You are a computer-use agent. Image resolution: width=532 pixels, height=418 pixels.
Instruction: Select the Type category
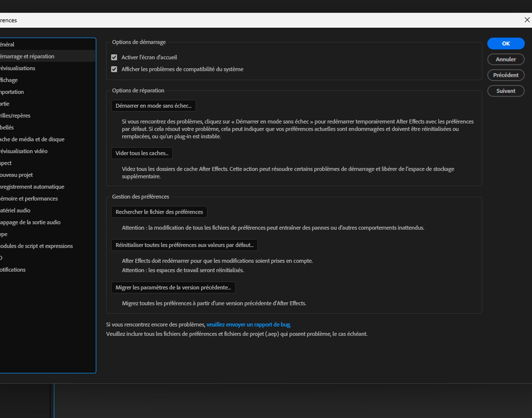coord(47,234)
